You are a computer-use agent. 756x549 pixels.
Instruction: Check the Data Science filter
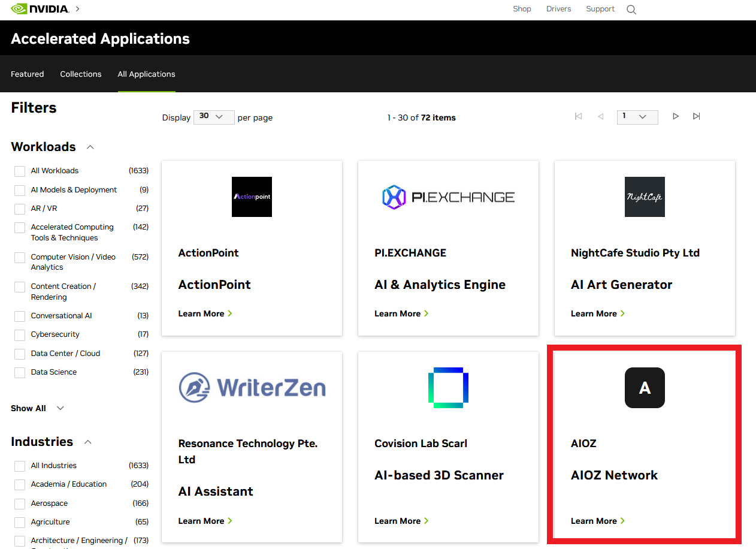pyautogui.click(x=20, y=373)
